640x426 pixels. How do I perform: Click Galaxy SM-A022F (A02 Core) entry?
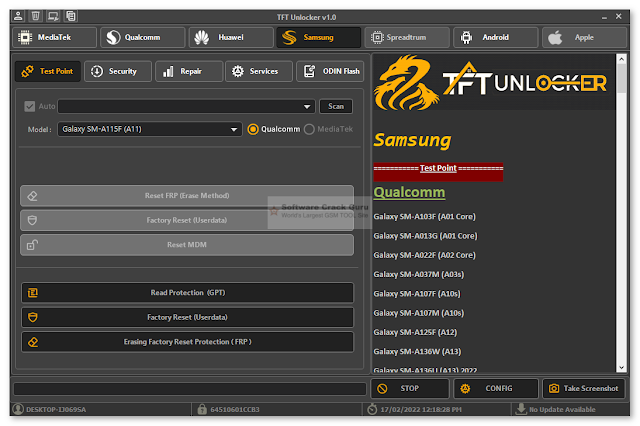pos(424,255)
